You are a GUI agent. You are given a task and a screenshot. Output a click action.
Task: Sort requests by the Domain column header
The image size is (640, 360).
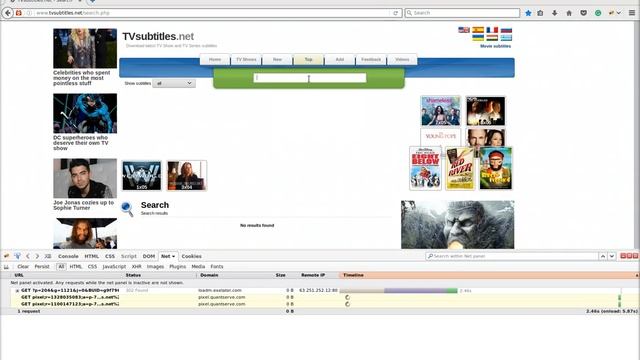pyautogui.click(x=209, y=275)
